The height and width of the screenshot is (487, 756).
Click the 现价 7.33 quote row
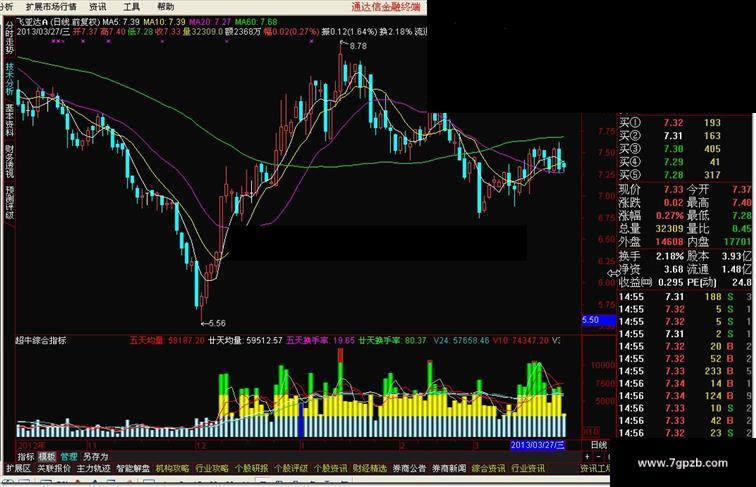(651, 189)
